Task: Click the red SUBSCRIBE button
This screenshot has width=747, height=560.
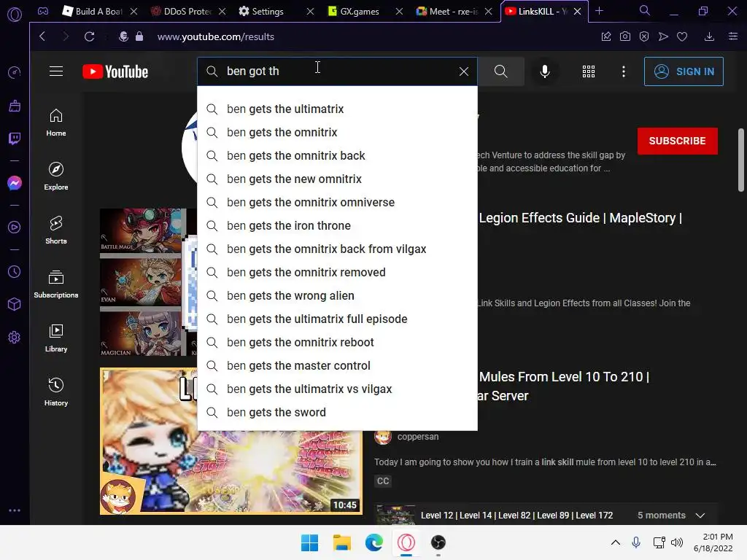Action: pyautogui.click(x=678, y=141)
